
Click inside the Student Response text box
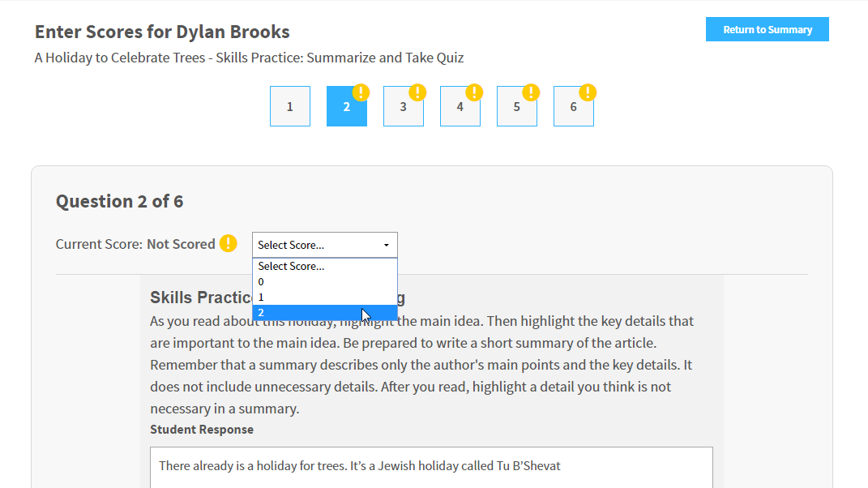point(431,467)
